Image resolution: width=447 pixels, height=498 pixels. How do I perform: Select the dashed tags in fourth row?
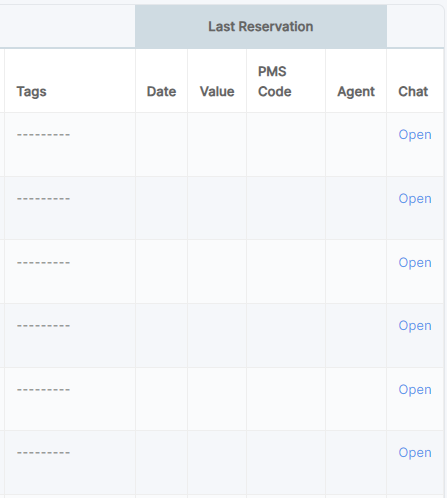43,326
